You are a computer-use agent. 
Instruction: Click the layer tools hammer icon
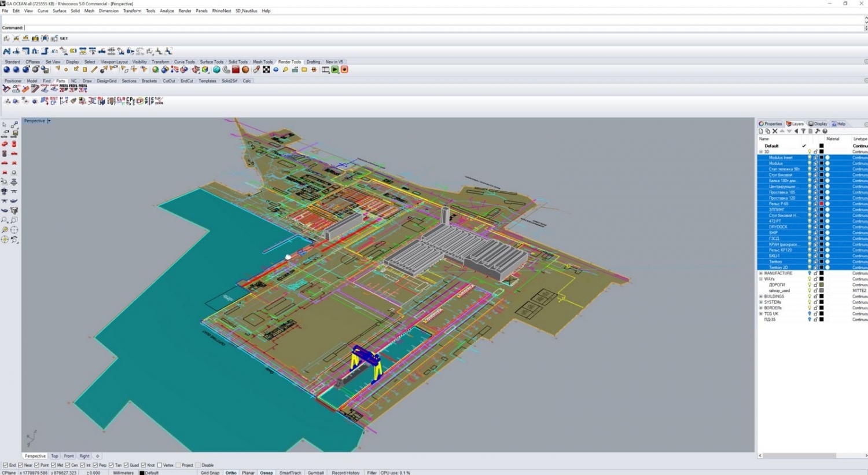tap(818, 131)
